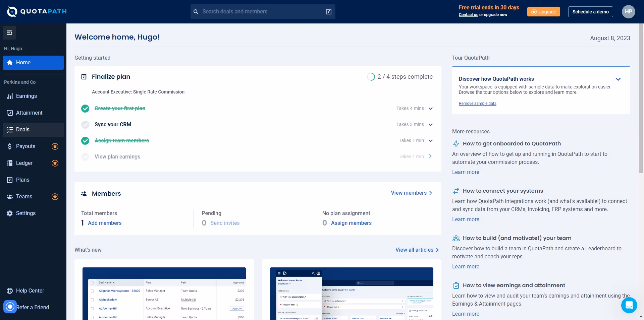Open the Welcome home dashboard article thumbnail

tap(352, 294)
